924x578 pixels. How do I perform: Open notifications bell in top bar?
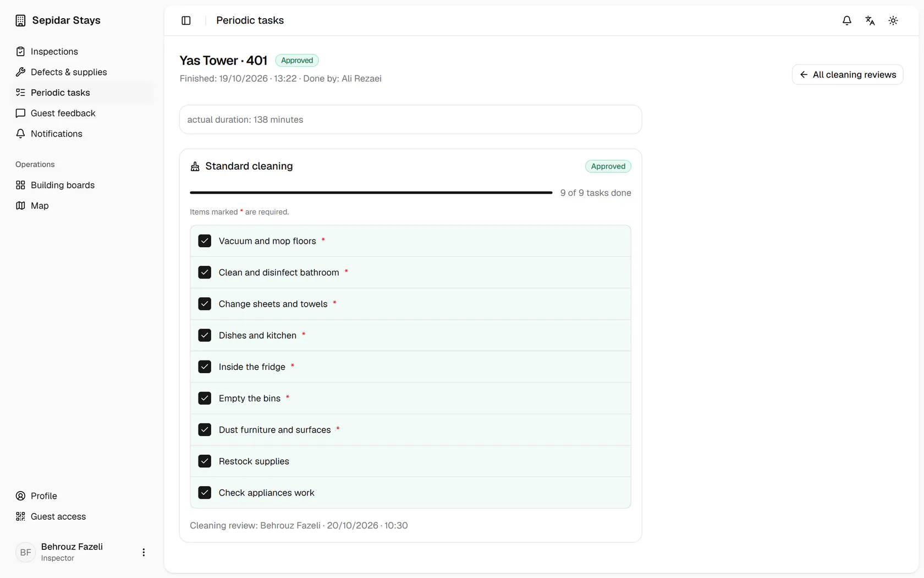[x=847, y=20]
